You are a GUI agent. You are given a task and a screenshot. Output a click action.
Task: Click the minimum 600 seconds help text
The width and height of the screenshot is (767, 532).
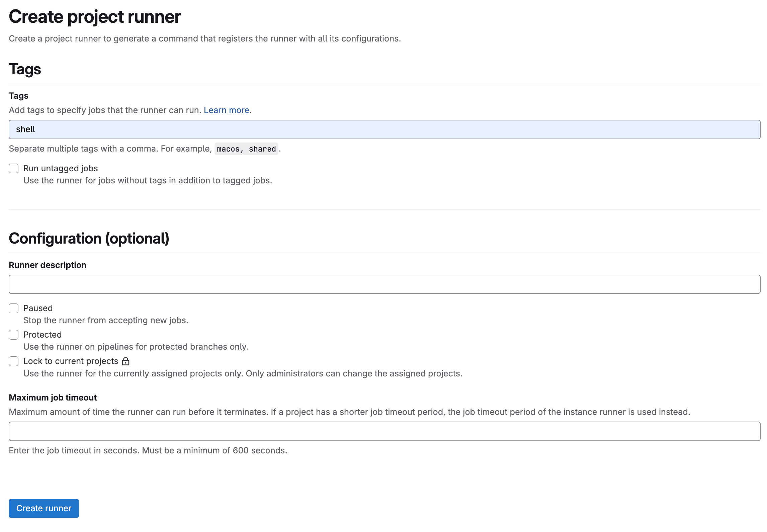click(x=148, y=450)
